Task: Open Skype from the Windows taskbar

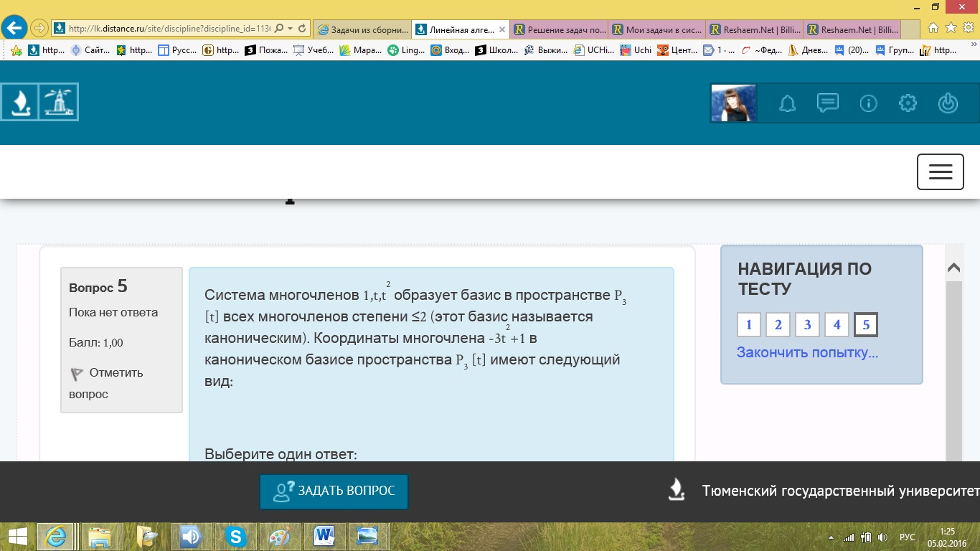Action: (x=235, y=536)
